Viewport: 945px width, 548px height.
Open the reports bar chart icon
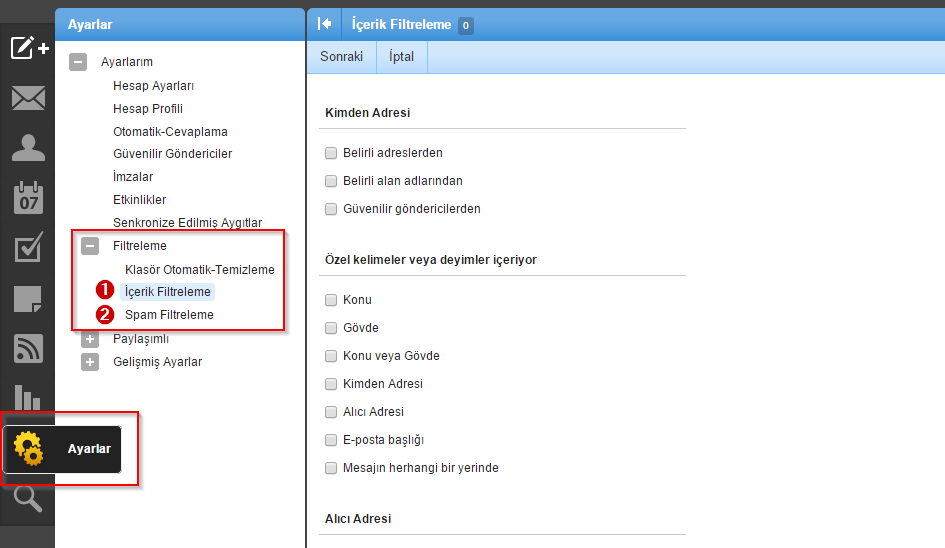click(x=29, y=397)
